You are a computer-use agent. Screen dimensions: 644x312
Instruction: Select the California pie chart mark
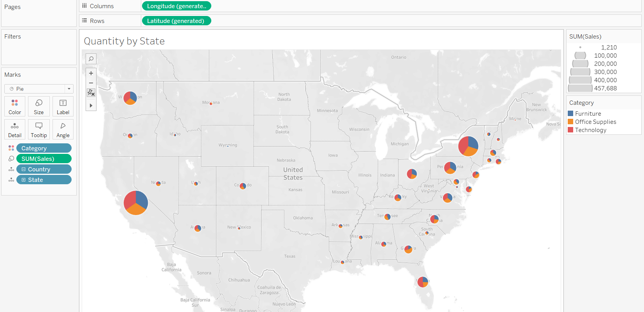pos(136,203)
